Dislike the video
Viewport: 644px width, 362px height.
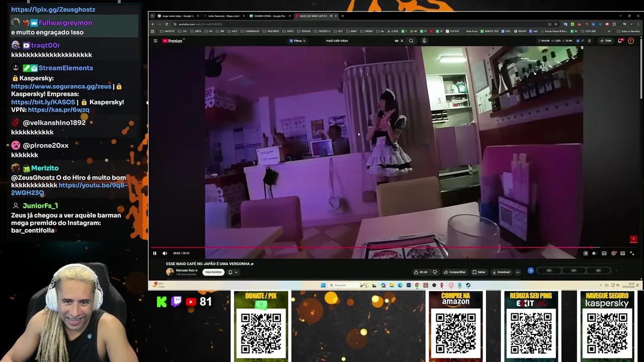point(435,272)
